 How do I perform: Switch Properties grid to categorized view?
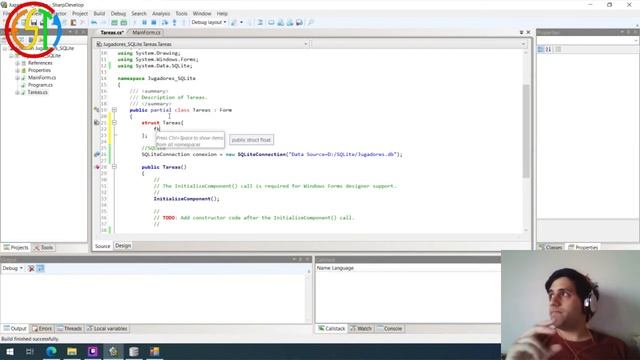pos(540,49)
